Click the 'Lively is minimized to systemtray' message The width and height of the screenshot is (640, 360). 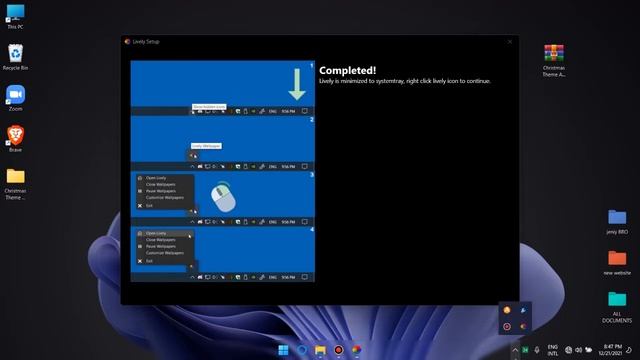(x=404, y=81)
